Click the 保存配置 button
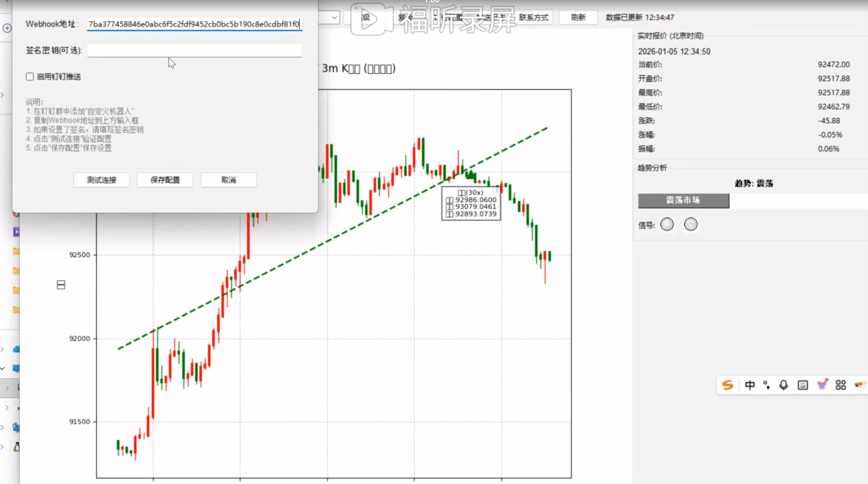The height and width of the screenshot is (484, 868). click(165, 180)
